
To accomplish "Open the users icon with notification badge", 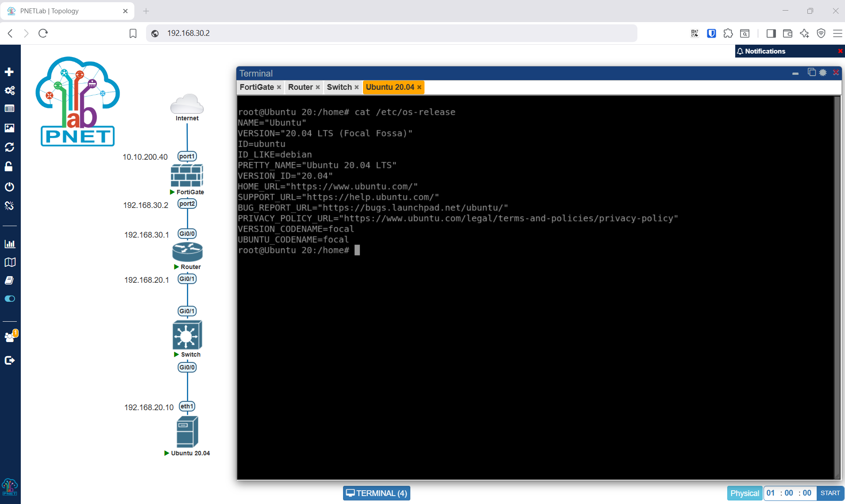I will pyautogui.click(x=10, y=336).
